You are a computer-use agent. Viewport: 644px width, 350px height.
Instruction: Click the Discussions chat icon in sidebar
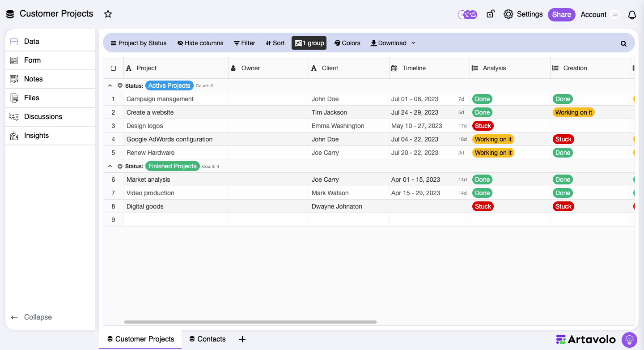point(14,116)
